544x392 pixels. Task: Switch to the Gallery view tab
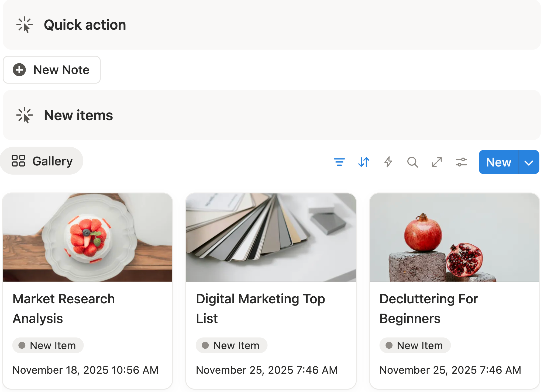click(42, 161)
